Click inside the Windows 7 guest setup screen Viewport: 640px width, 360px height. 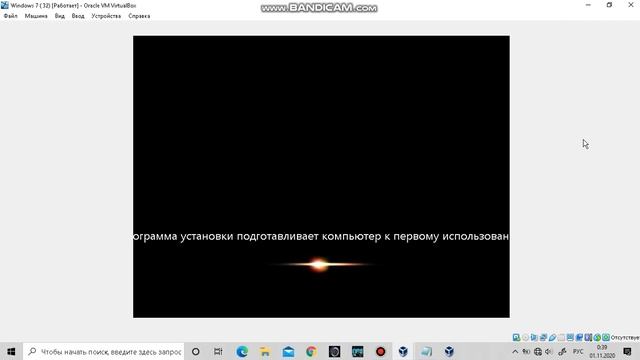321,176
